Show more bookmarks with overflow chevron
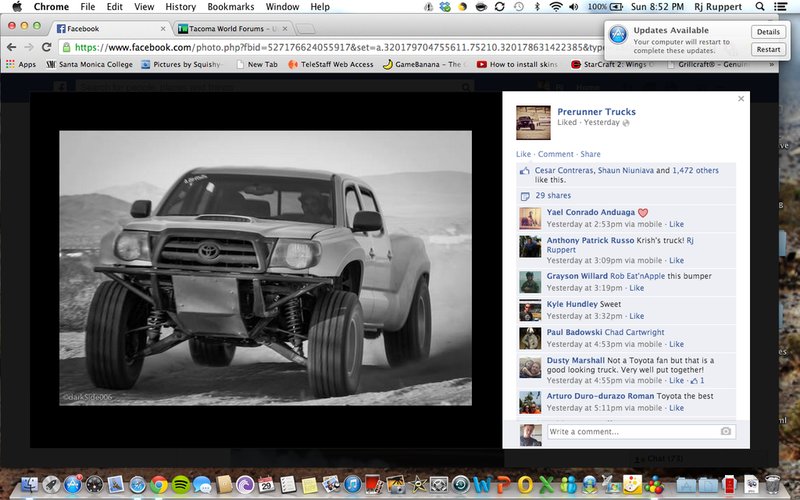The height and width of the screenshot is (500, 800). 772,64
